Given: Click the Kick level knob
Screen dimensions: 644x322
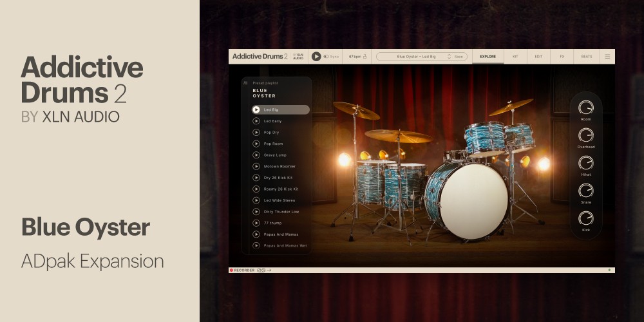Looking at the screenshot, I should point(585,218).
